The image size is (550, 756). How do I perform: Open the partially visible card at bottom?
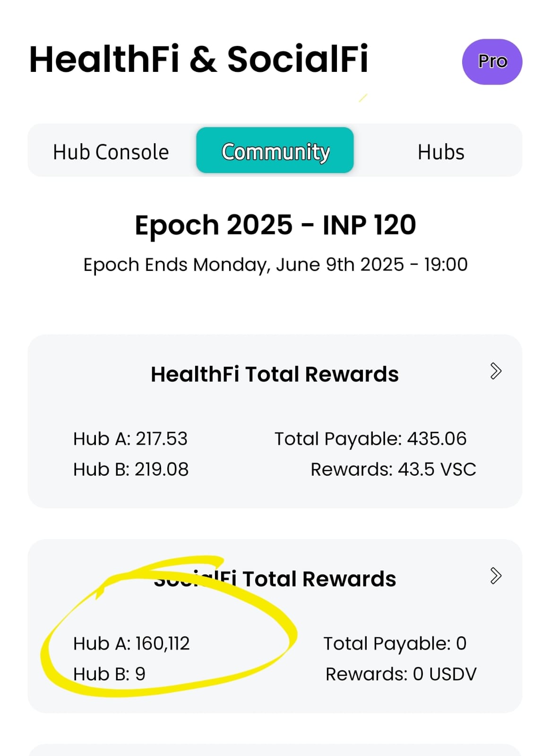pos(275,750)
